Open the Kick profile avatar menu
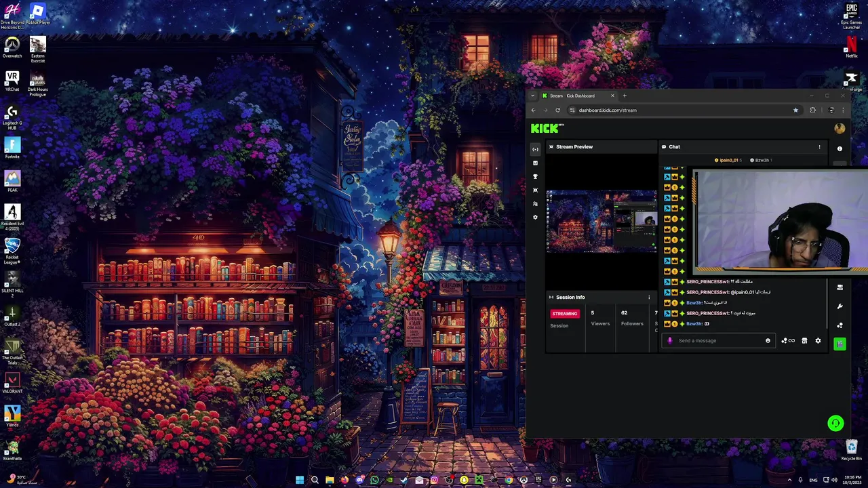Screen dimensions: 868x488 840,128
